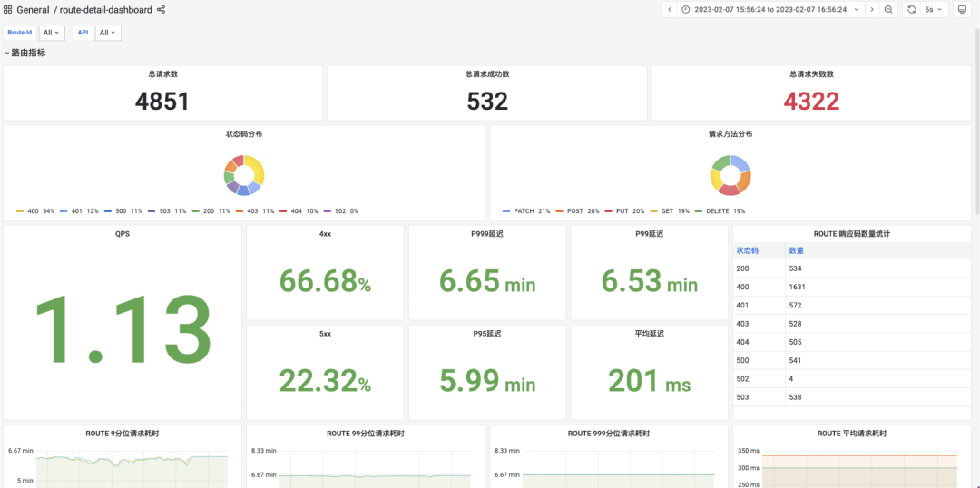Sort the table by the 数量 column header
The width and height of the screenshot is (980, 488).
pos(797,250)
